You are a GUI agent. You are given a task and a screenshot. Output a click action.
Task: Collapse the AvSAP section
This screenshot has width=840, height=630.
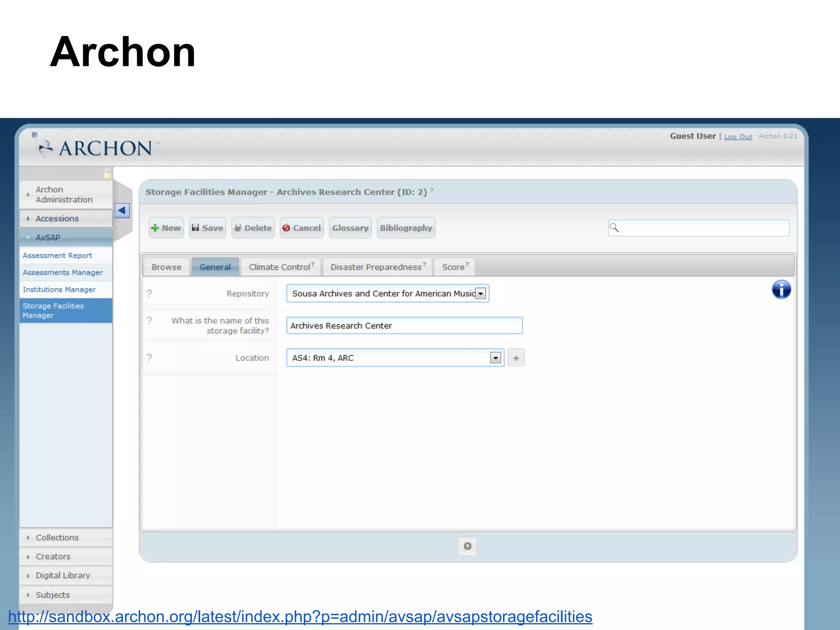coord(66,237)
